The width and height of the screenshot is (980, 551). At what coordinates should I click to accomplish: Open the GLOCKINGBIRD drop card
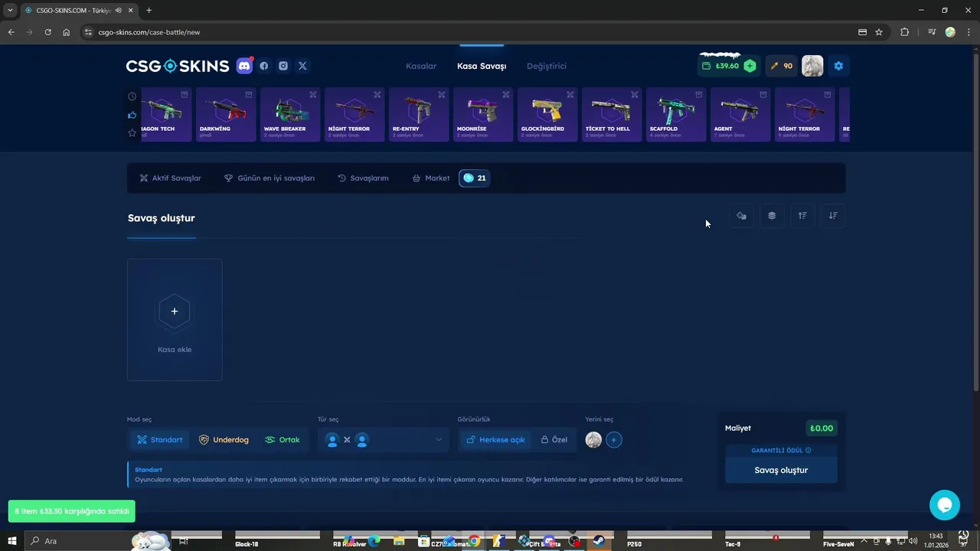point(547,114)
